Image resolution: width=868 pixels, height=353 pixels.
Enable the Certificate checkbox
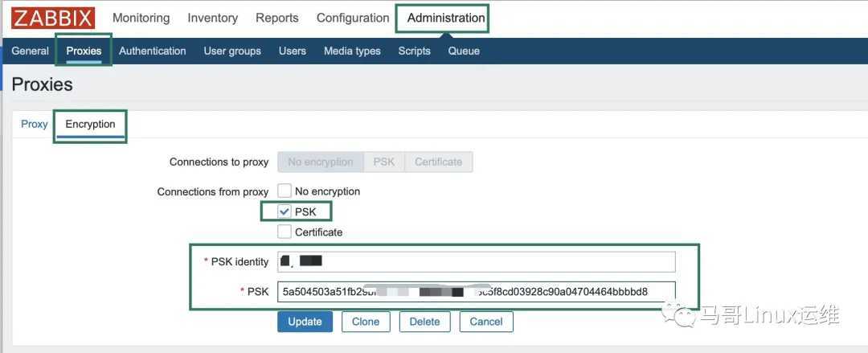[285, 232]
